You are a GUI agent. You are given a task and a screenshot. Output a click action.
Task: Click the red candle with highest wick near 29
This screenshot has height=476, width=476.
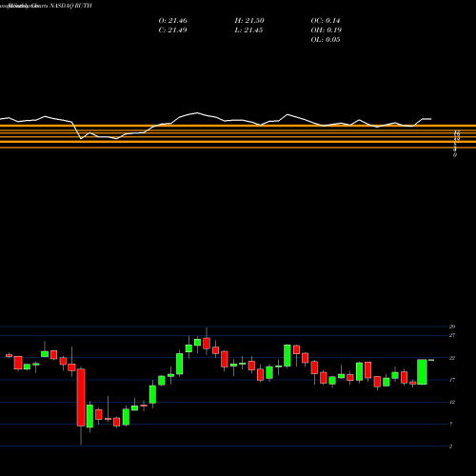click(207, 344)
